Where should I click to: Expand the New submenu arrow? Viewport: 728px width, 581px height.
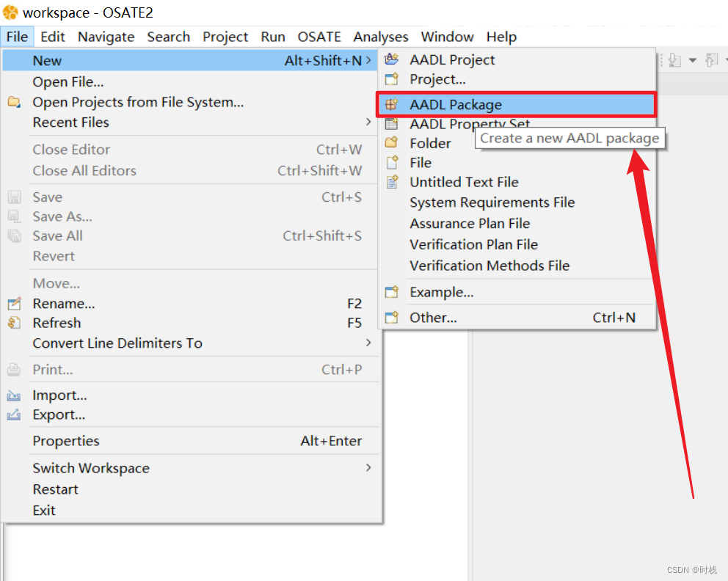point(368,60)
